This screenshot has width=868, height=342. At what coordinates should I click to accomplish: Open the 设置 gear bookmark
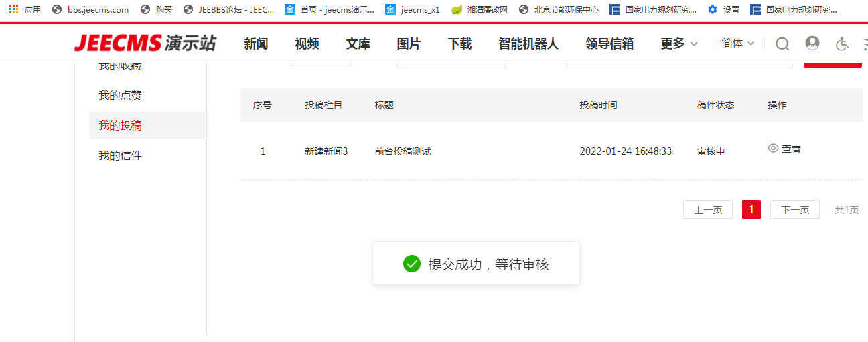[x=723, y=9]
